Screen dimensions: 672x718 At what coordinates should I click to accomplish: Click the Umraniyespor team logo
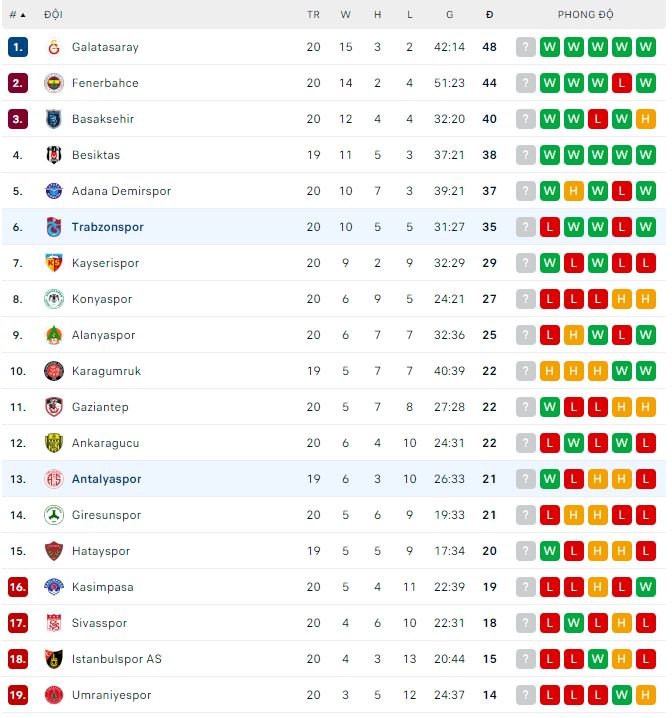(54, 695)
